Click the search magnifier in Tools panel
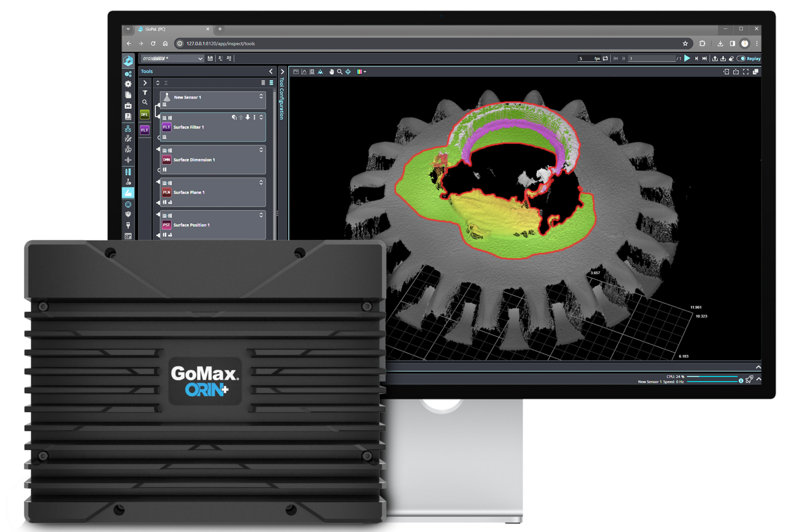 [x=145, y=103]
